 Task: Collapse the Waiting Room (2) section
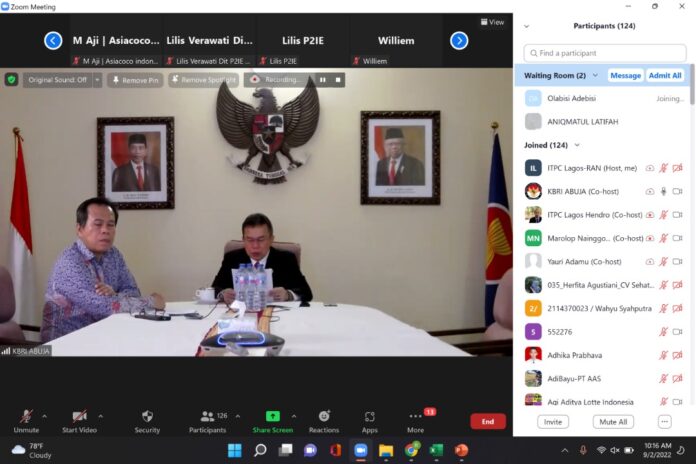tap(595, 75)
